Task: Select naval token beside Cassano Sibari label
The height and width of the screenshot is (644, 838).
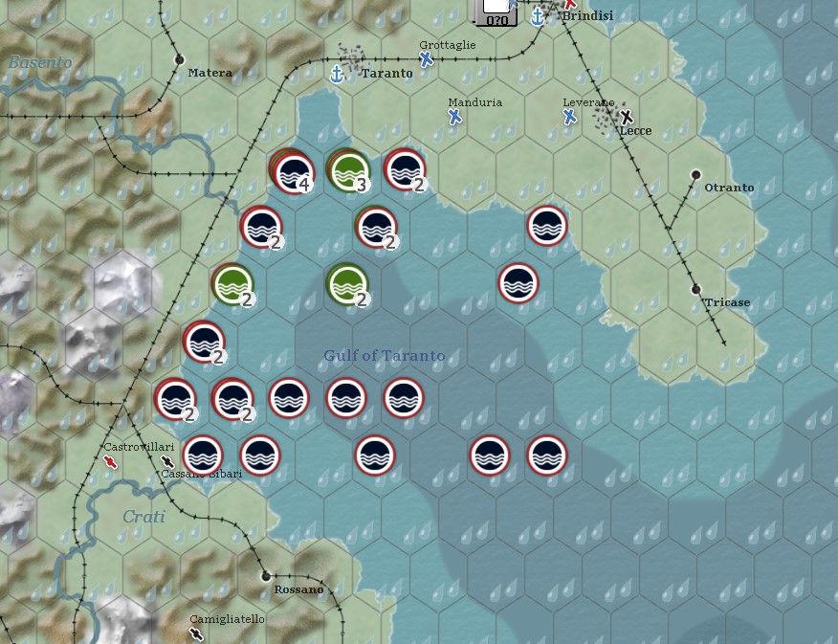Action: tap(203, 455)
